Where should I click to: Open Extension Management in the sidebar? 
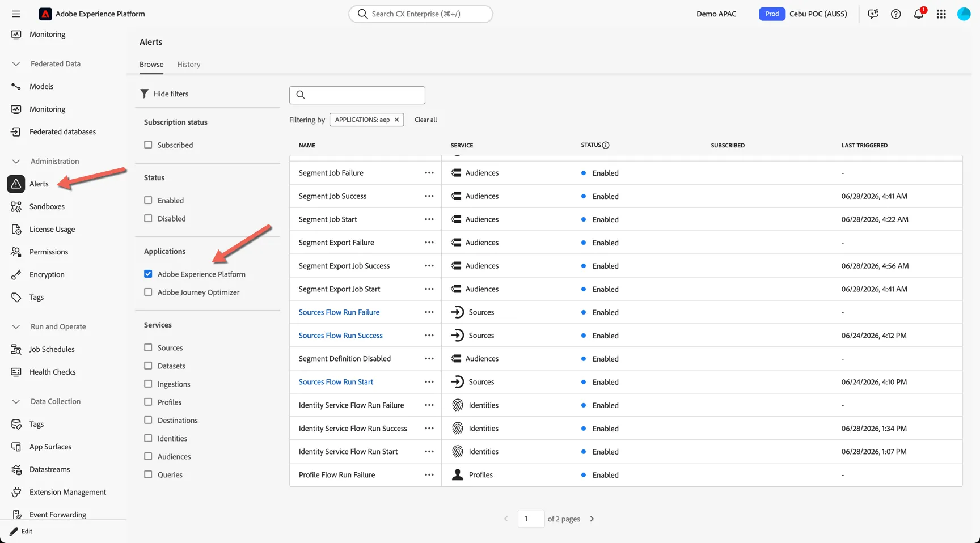[x=68, y=492]
